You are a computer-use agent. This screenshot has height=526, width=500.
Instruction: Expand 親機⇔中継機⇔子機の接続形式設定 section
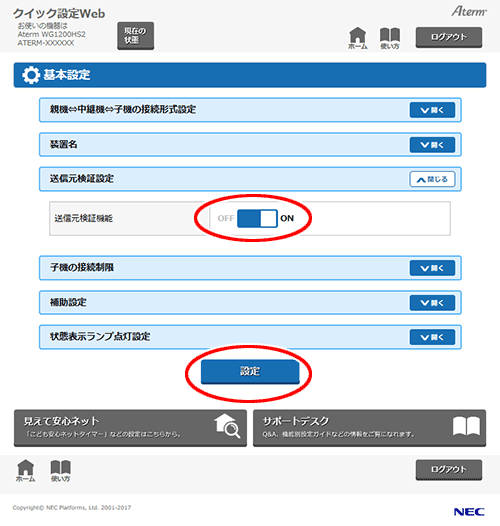tap(432, 110)
